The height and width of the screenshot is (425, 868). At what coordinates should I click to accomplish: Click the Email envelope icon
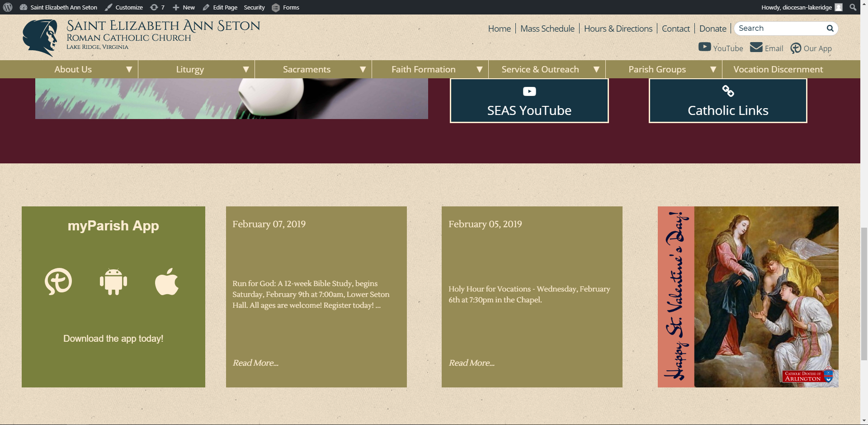click(x=756, y=48)
